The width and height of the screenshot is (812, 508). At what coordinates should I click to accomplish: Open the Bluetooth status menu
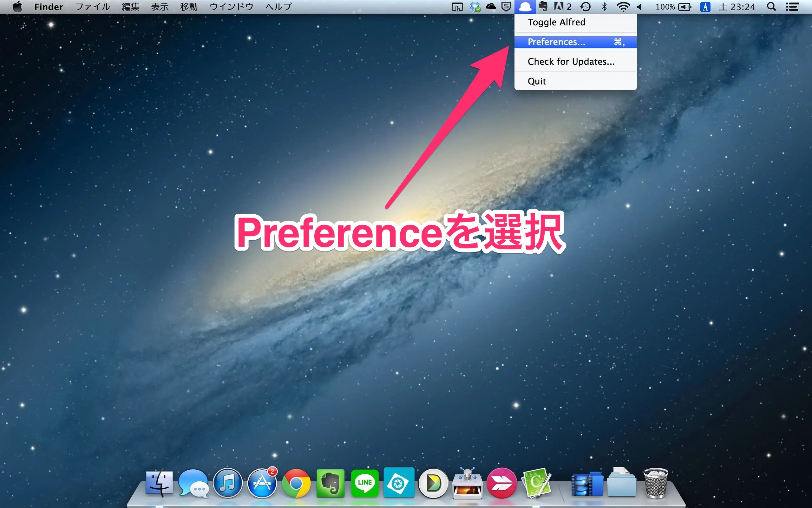pyautogui.click(x=604, y=7)
